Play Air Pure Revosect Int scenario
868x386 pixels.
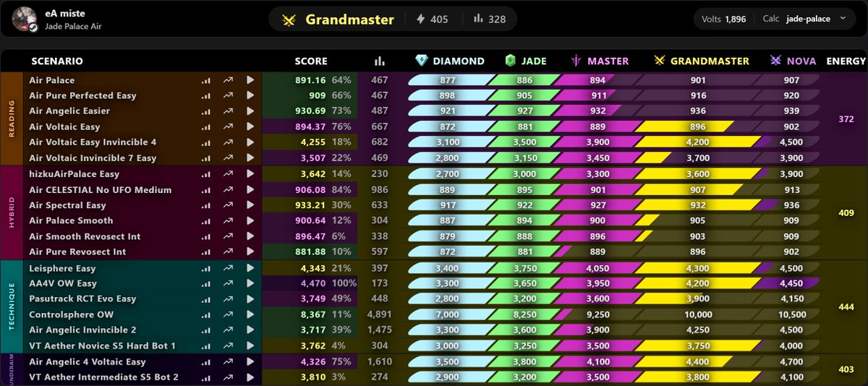[250, 252]
